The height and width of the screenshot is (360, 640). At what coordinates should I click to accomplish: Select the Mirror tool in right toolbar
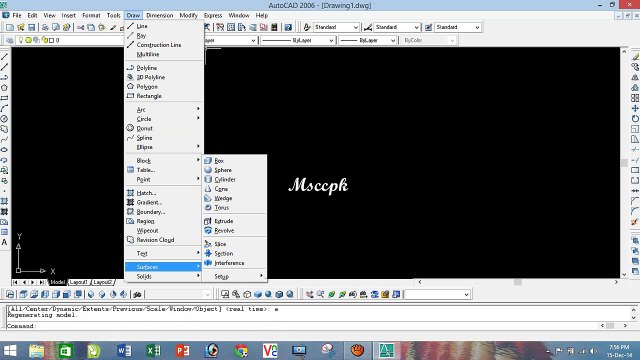635,77
